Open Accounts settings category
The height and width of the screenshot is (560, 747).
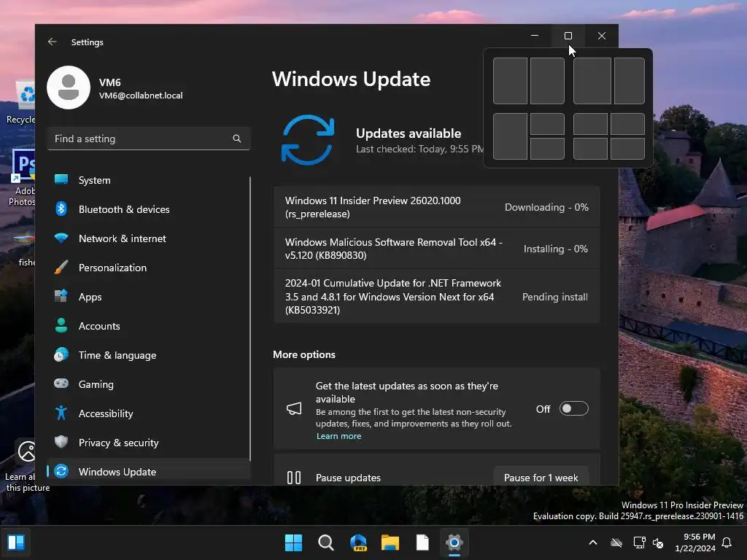point(149,326)
